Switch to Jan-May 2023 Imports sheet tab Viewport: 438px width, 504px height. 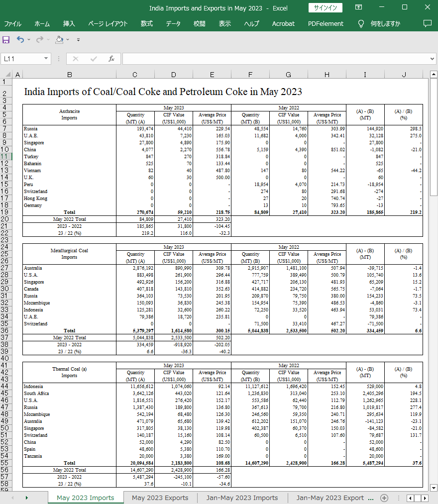[242, 498]
